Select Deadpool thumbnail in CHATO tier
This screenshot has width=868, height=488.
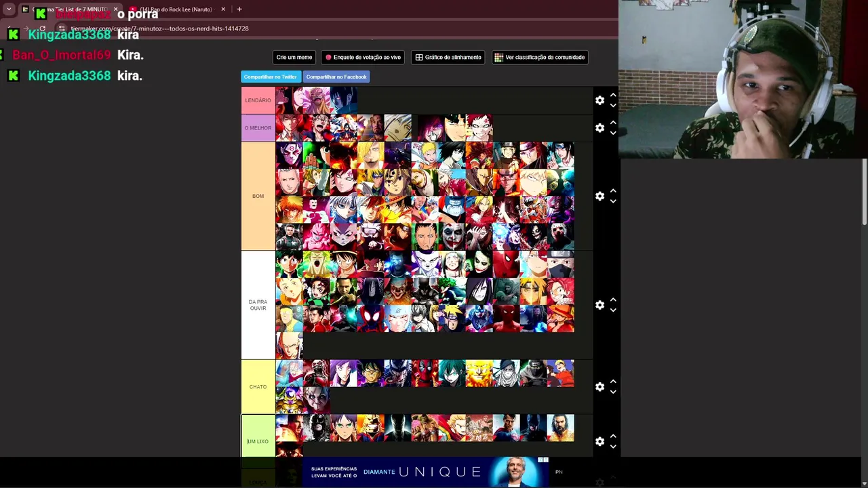425,373
